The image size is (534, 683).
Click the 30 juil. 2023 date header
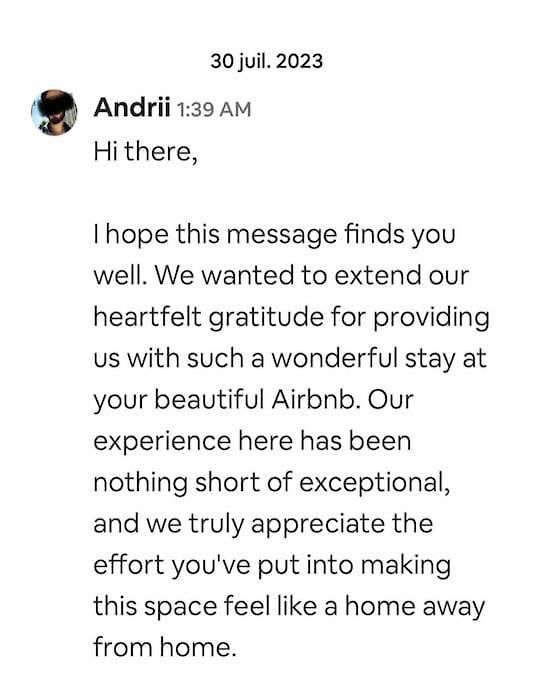267,61
